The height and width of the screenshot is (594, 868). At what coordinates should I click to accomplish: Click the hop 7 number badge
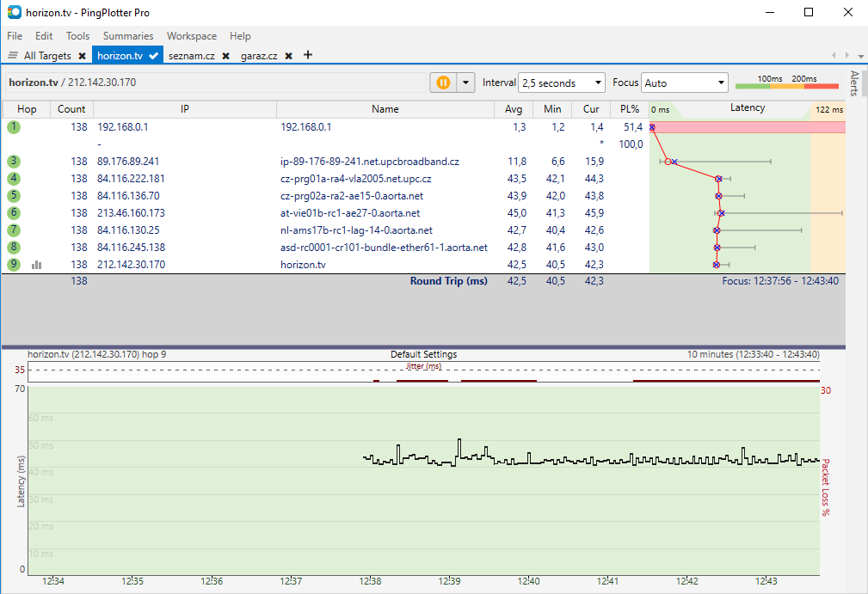14,230
